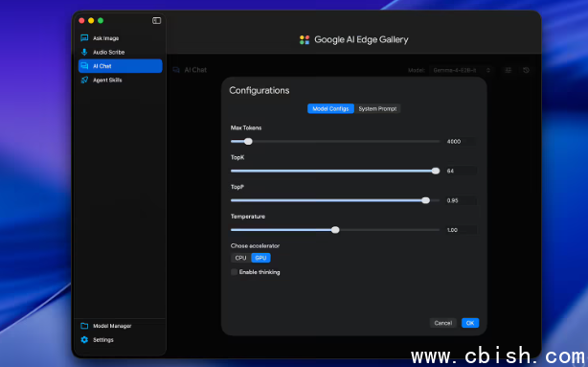Image resolution: width=588 pixels, height=367 pixels.
Task: Cancel the Configurations dialog
Action: [442, 323]
